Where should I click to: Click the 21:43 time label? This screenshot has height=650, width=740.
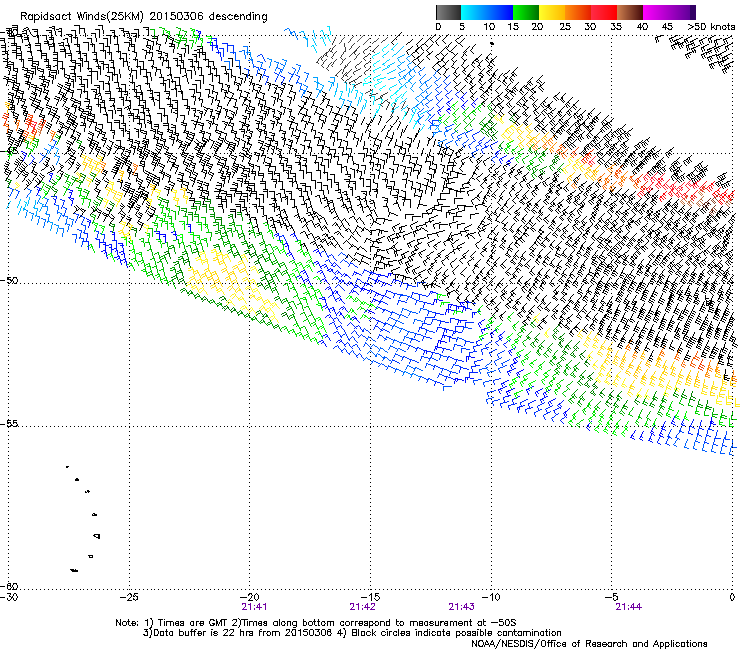coord(461,607)
